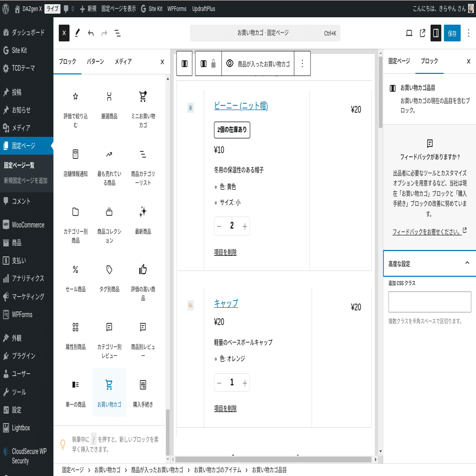
Task: Select the セール商品 block icon
Action: pyautogui.click(x=75, y=269)
